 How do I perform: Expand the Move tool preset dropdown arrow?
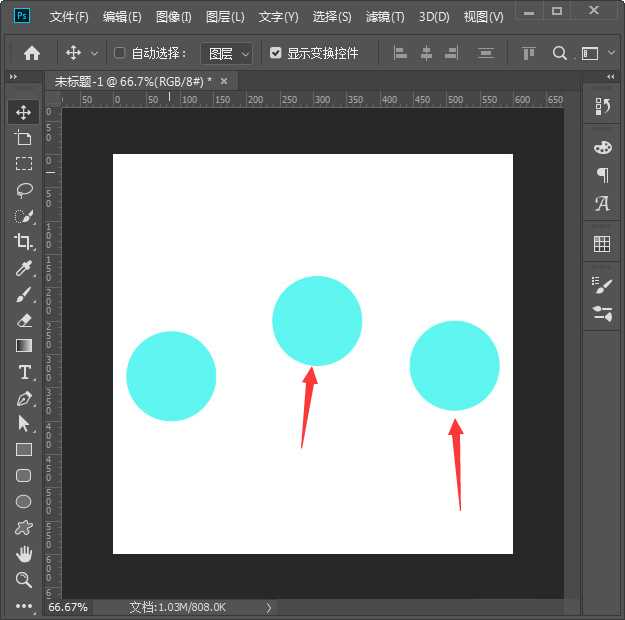pos(95,53)
